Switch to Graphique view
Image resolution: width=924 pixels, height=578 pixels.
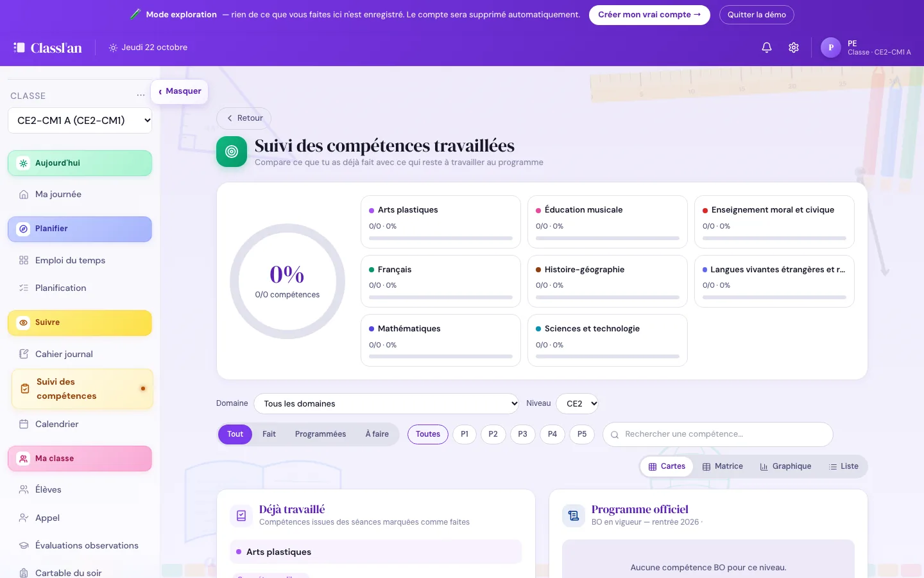point(785,466)
